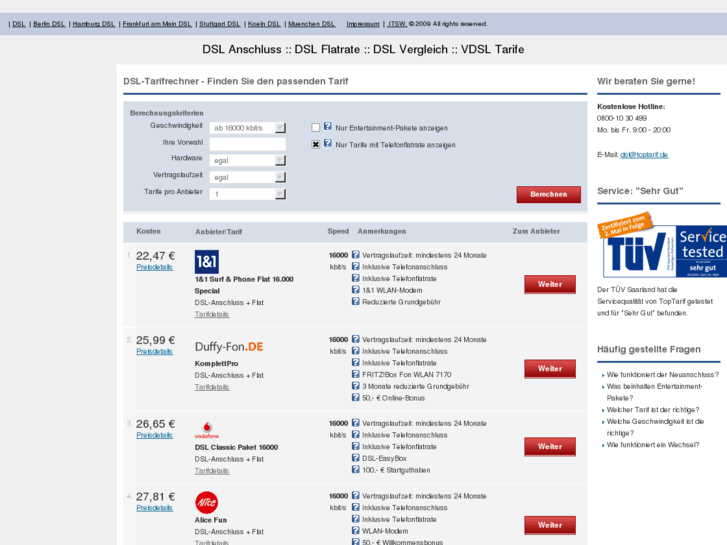
Task: Click Weiter for Vodafone DSL Classic Paket
Action: pos(550,447)
